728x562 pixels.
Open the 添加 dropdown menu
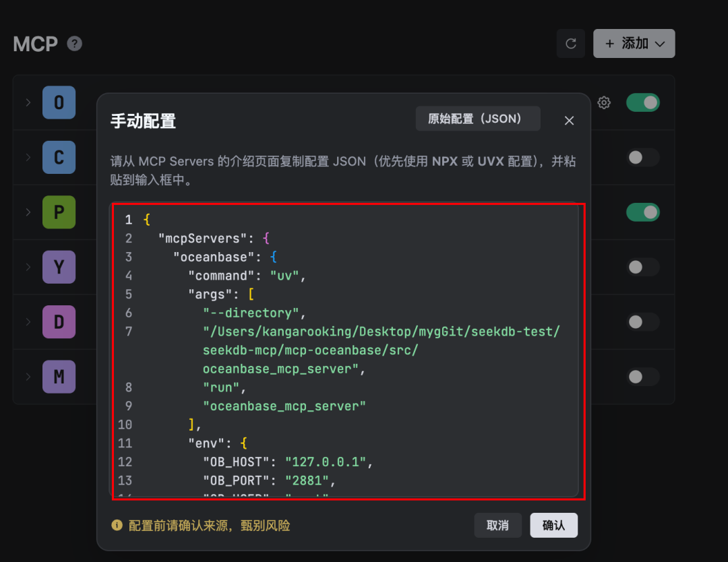click(x=634, y=44)
